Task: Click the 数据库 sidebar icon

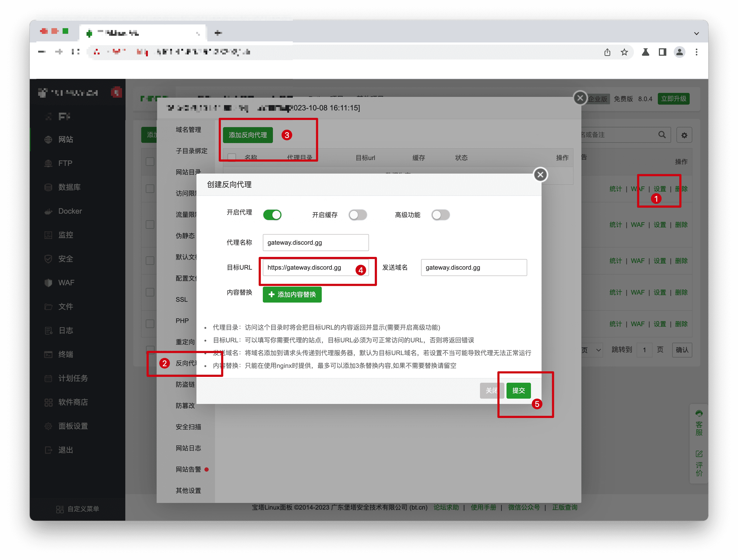Action: 48,187
